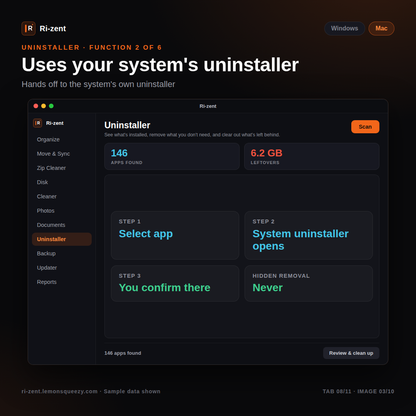Open the Backup sidebar item
The width and height of the screenshot is (416, 416).
click(46, 254)
